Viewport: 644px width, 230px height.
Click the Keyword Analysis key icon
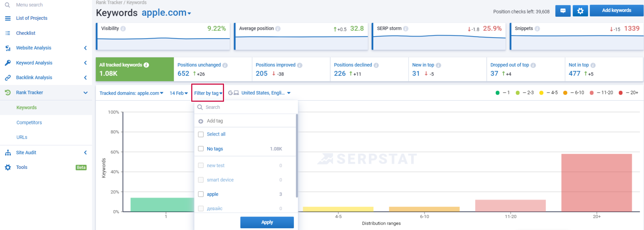pos(8,63)
